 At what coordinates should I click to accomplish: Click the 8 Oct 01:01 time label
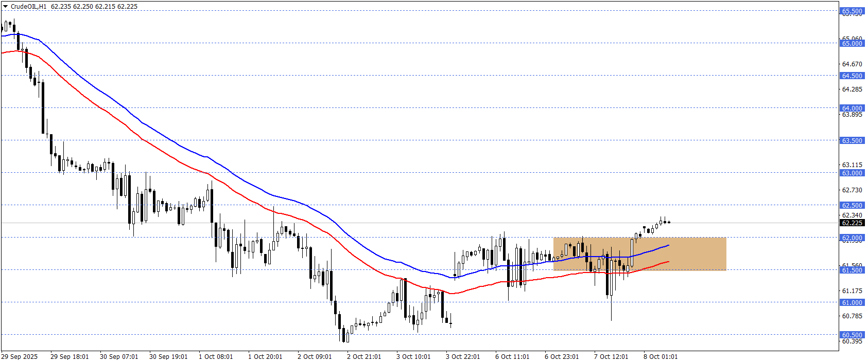(661, 357)
